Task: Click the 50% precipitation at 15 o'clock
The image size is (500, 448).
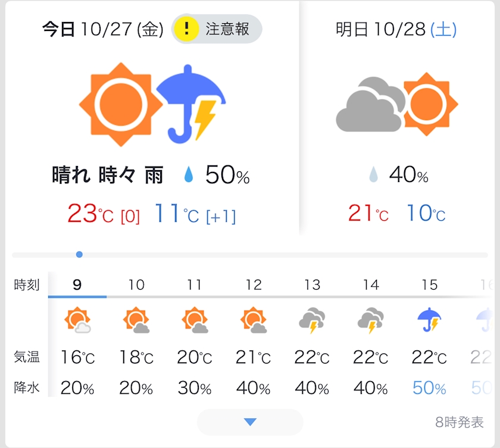Action: coord(429,388)
